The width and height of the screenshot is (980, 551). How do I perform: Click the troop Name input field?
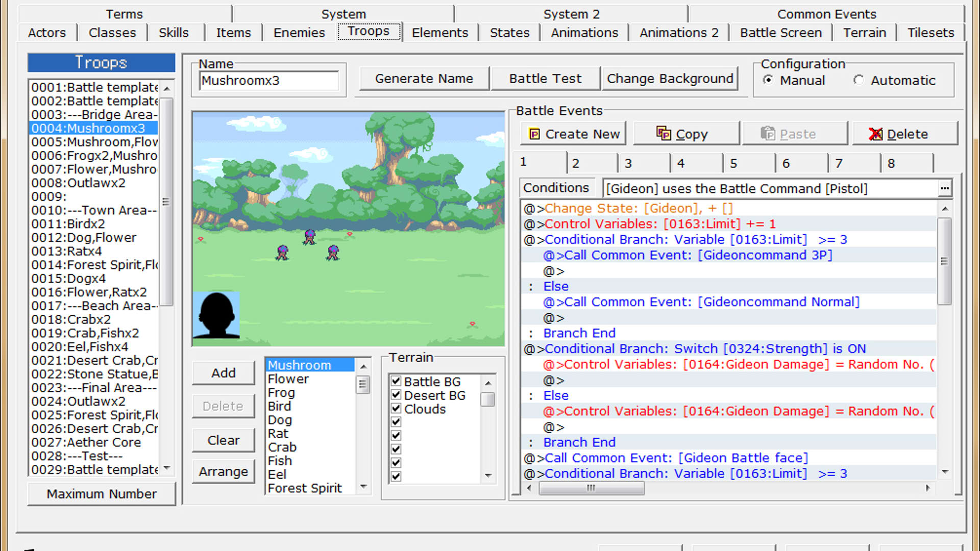click(x=269, y=81)
